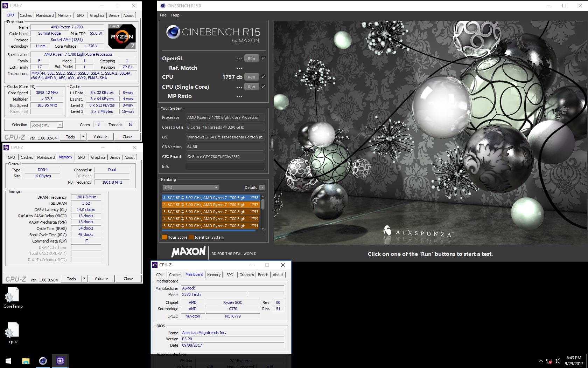588x368 pixels.
Task: Click the Cinebench R15 logo sphere
Action: tap(173, 32)
